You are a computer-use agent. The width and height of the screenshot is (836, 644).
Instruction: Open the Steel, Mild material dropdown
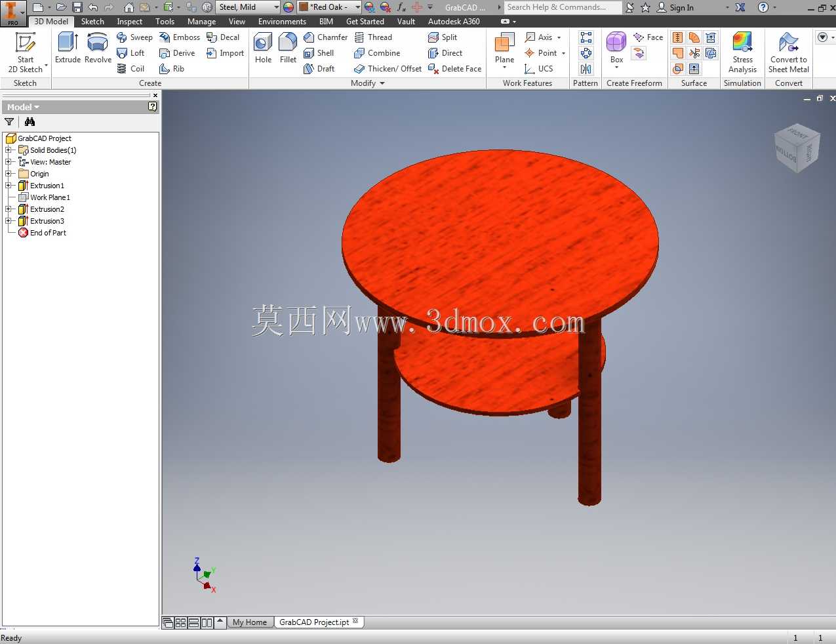click(x=277, y=7)
